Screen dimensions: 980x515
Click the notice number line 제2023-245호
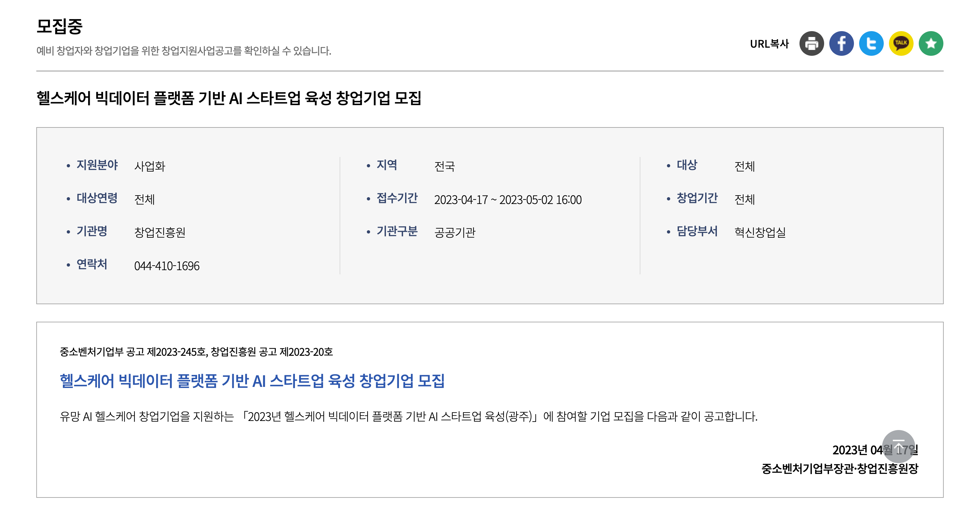196,352
